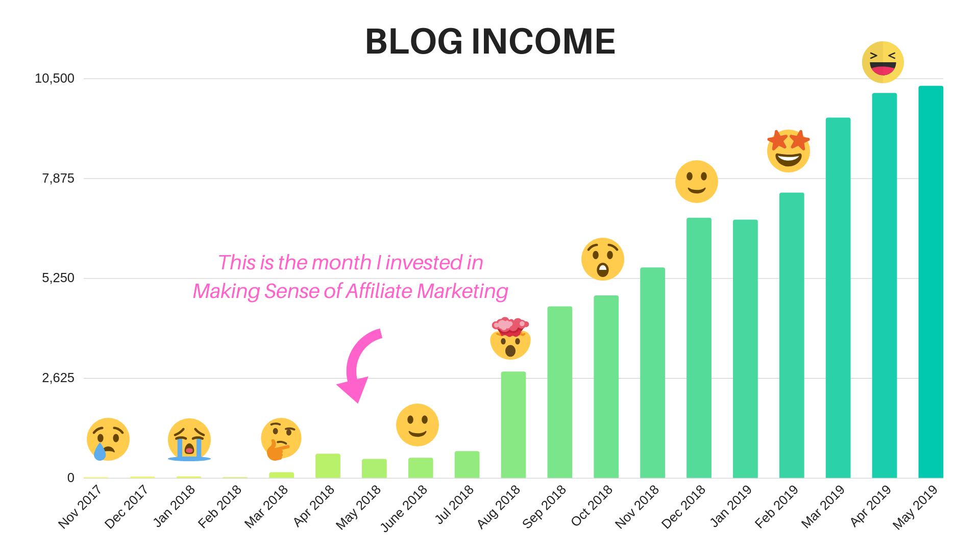The image size is (980, 551).
Task: Click the smiling emoji above June 2018
Action: (x=418, y=425)
